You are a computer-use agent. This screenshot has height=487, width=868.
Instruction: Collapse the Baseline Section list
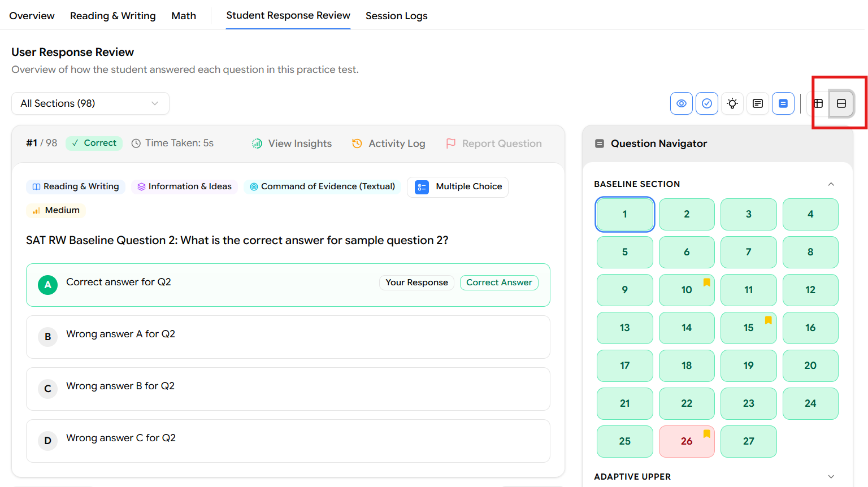831,184
